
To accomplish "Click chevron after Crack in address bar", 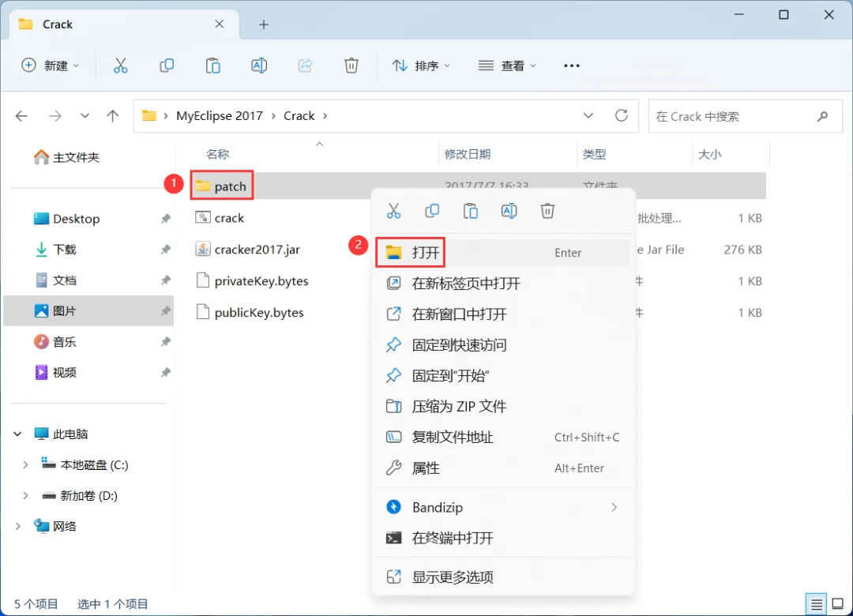I will (x=325, y=116).
